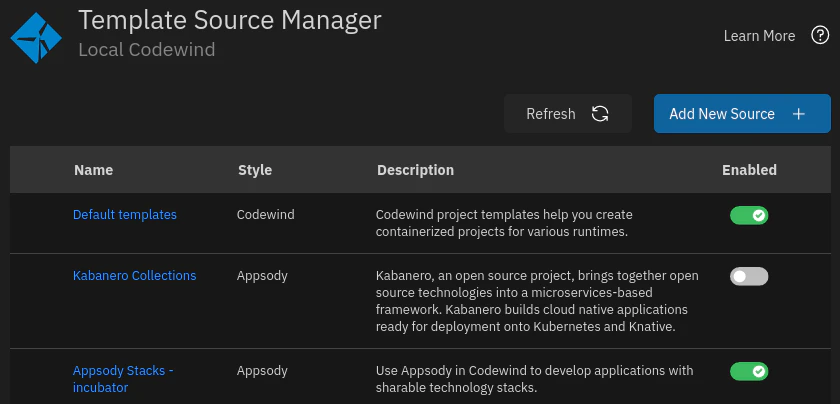Click the Template Source Manager title
This screenshot has height=404, width=840.
(x=230, y=20)
